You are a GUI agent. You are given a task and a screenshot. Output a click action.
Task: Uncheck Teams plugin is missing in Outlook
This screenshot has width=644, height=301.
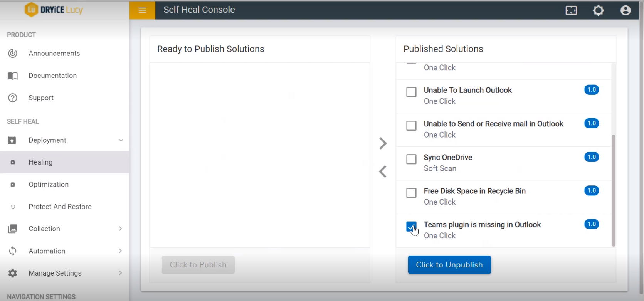tap(411, 227)
